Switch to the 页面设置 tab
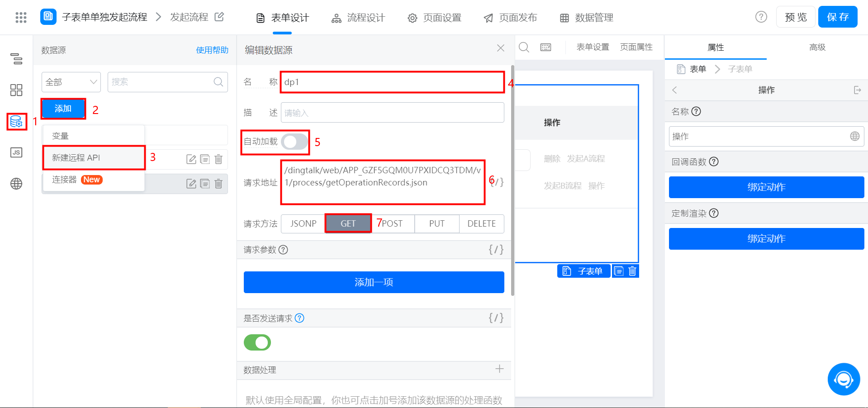The image size is (868, 408). [x=434, y=18]
